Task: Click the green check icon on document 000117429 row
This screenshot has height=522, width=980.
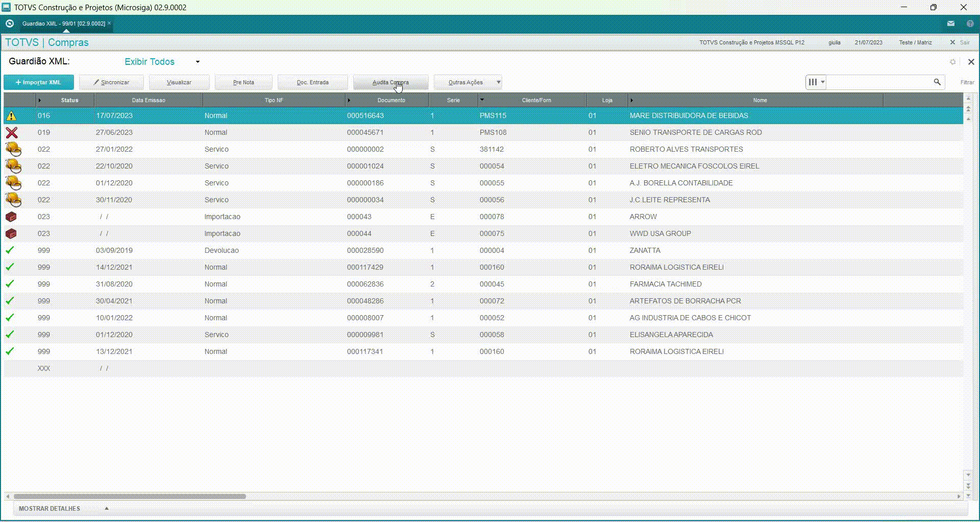Action: tap(10, 267)
